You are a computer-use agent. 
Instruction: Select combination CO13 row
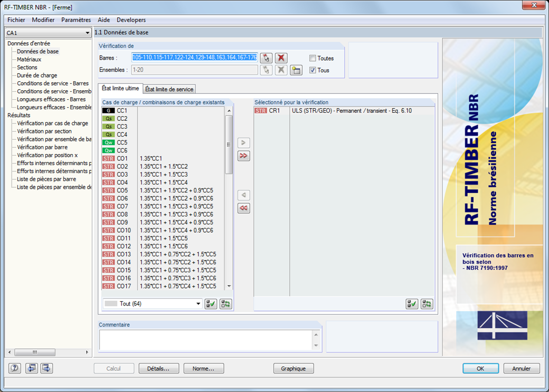(163, 254)
